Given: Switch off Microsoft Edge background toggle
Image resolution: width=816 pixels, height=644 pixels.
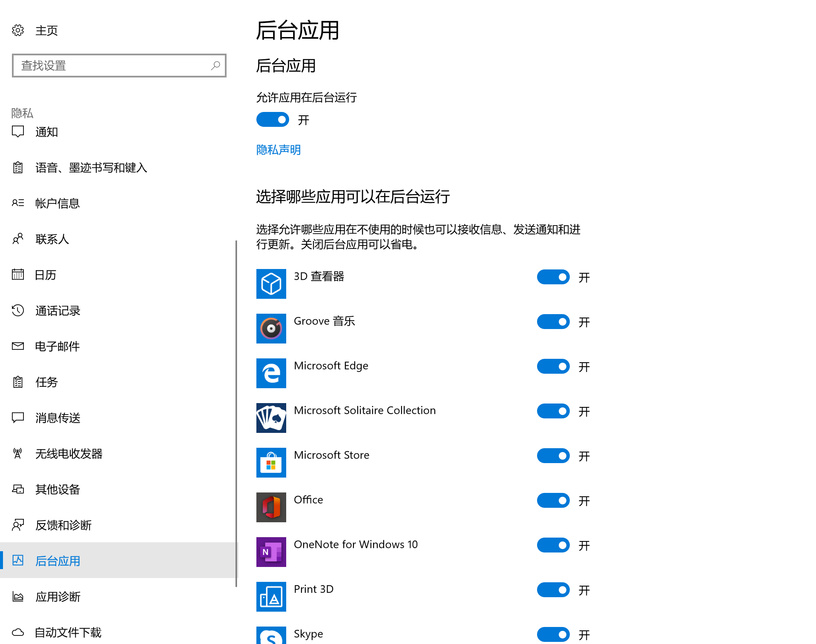Looking at the screenshot, I should coord(553,366).
